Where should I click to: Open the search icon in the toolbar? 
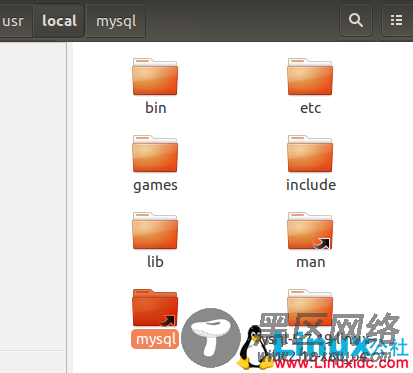[x=356, y=20]
